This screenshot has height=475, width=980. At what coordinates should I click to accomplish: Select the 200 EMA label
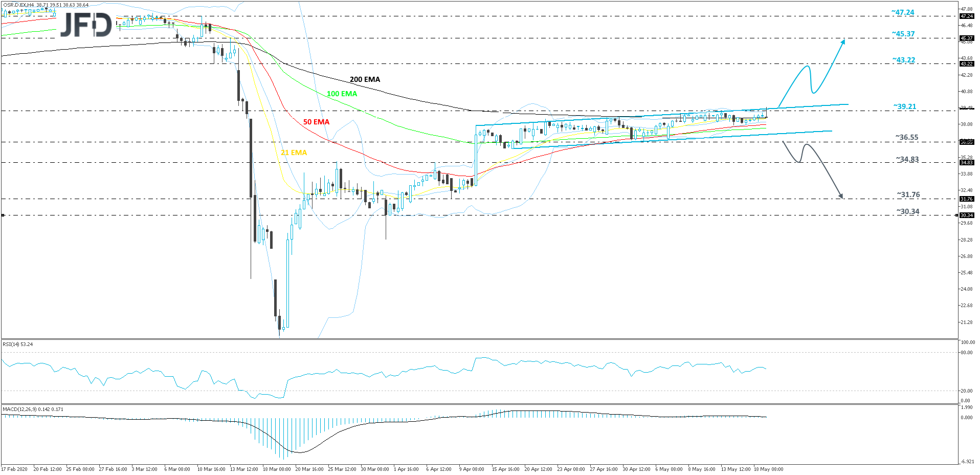point(365,79)
